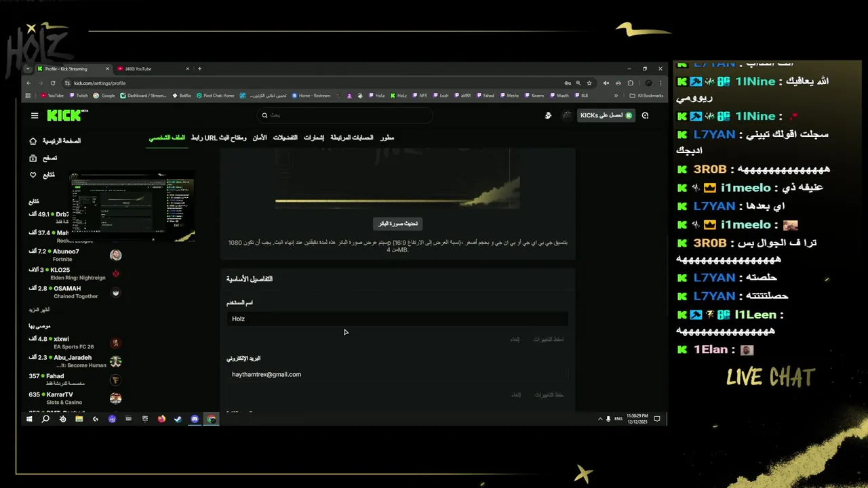Viewport: 868px width, 488px height.
Task: Reload the page in Chrome
Action: [53, 83]
